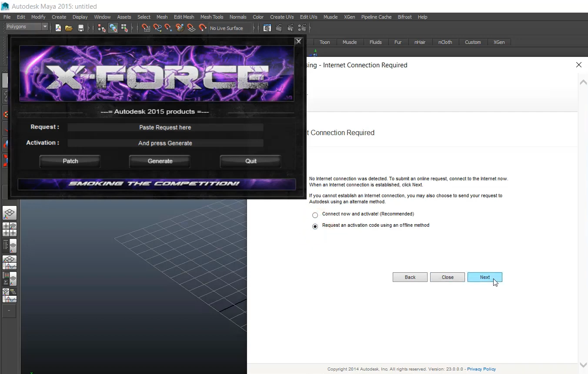Screen dimensions: 588x374
Task: Click the IPR render icon
Action: pyautogui.click(x=290, y=28)
